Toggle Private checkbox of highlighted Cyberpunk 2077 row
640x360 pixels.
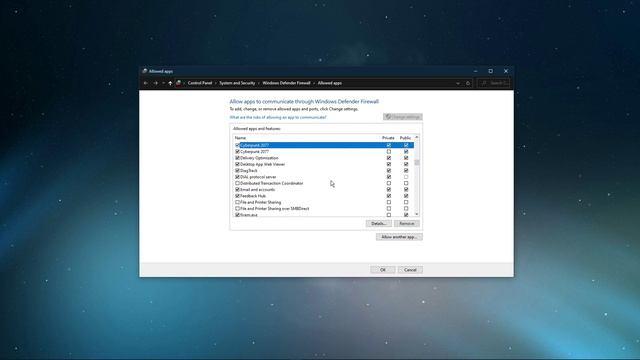pos(389,145)
